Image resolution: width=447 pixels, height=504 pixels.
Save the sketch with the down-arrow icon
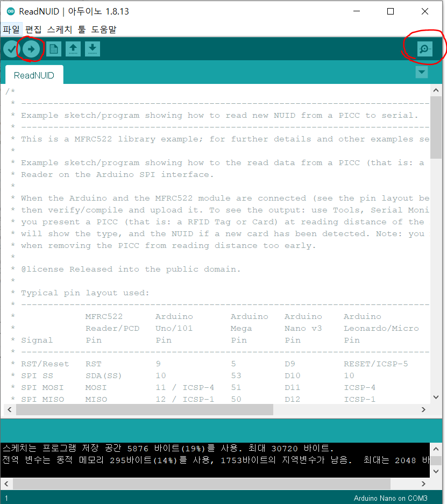tap(93, 49)
